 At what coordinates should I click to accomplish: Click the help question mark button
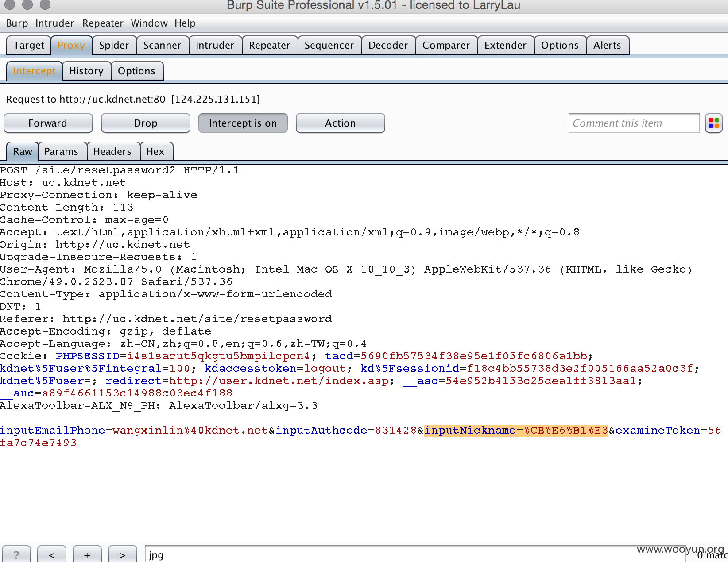[16, 554]
